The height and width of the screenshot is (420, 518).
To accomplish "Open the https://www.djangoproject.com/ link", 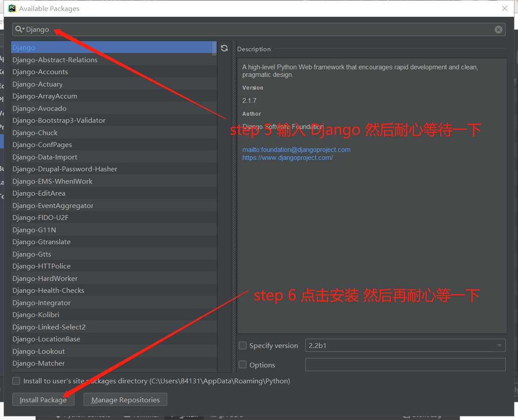I will [x=287, y=158].
